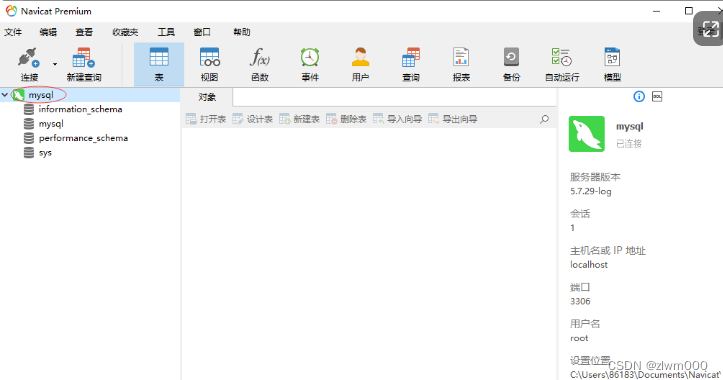Open the 连接 (Connection) tool
This screenshot has height=380, width=723.
tap(29, 65)
